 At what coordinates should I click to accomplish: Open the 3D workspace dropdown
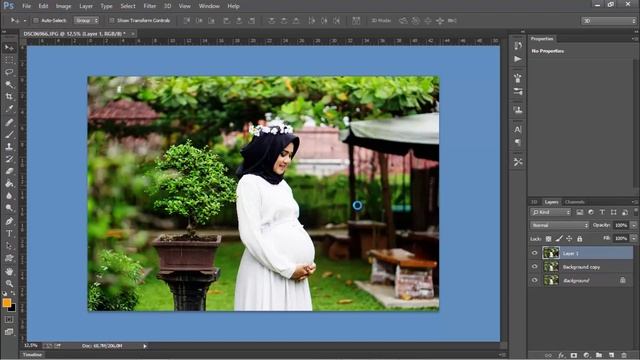tap(608, 21)
